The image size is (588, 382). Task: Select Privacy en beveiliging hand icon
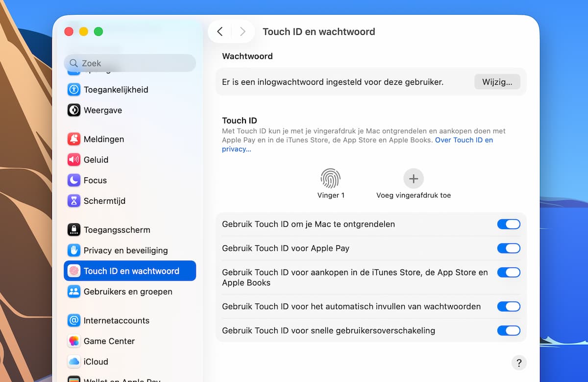(74, 250)
